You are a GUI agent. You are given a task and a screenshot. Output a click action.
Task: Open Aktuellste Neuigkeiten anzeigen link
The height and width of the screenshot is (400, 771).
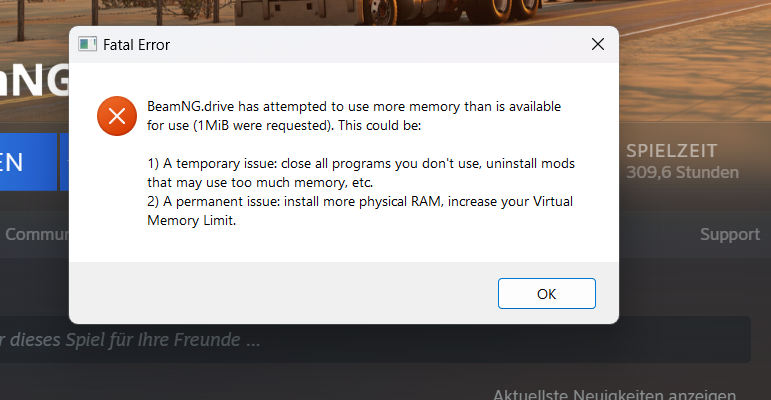(x=614, y=395)
